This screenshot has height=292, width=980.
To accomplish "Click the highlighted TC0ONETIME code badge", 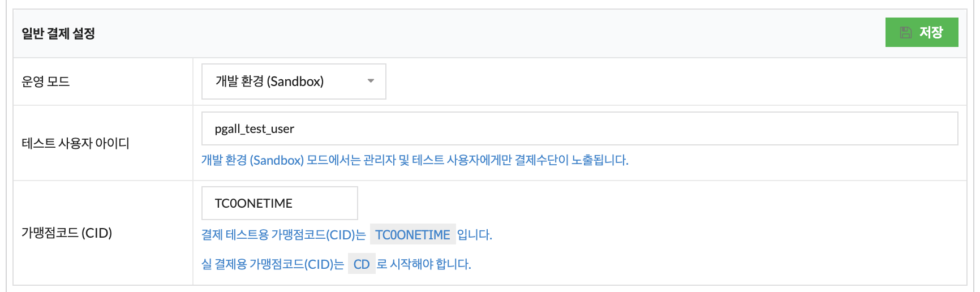I will coord(412,234).
